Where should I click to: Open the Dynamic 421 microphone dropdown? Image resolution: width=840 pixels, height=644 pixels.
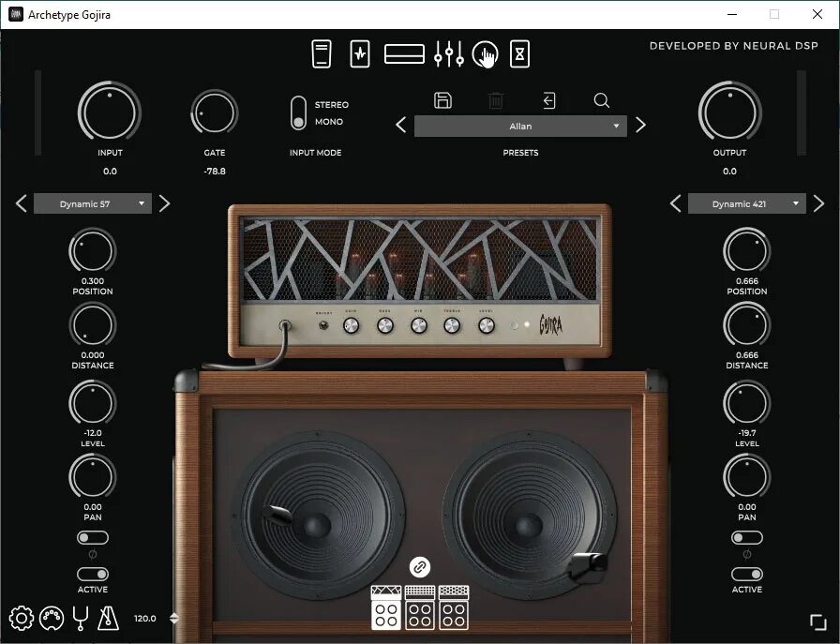click(747, 203)
